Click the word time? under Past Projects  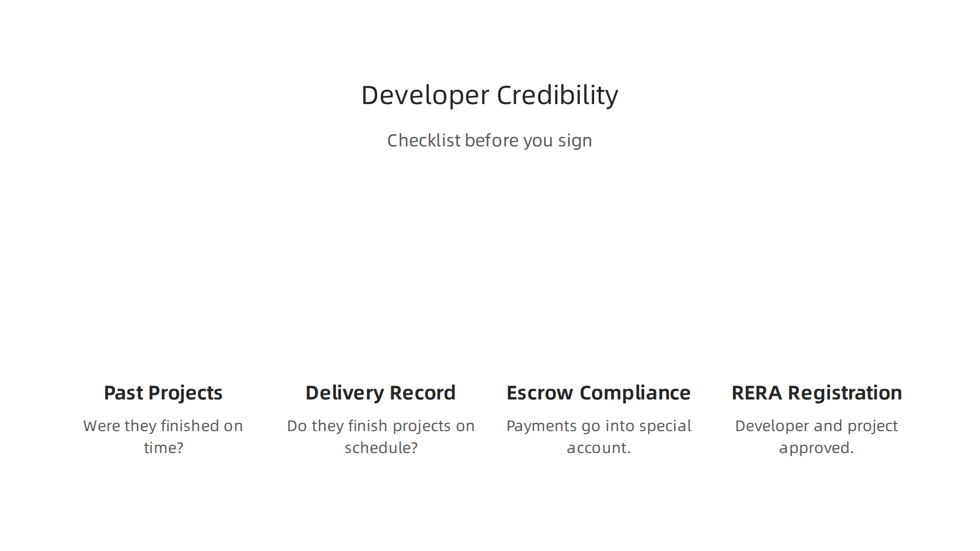pos(163,448)
